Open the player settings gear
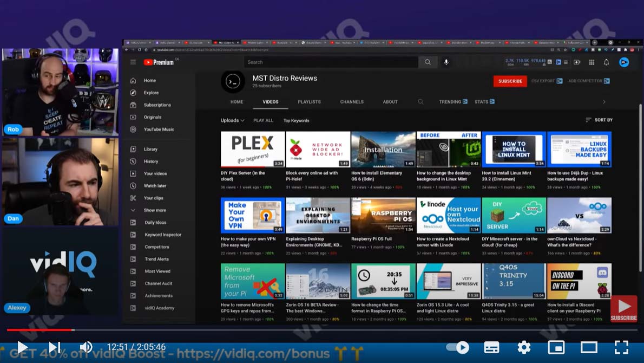644x363 pixels. 524,348
